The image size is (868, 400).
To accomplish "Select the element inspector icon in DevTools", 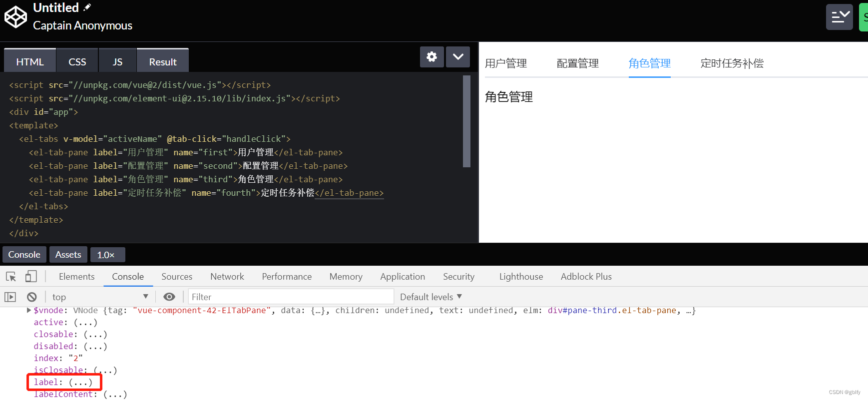I will 11,277.
